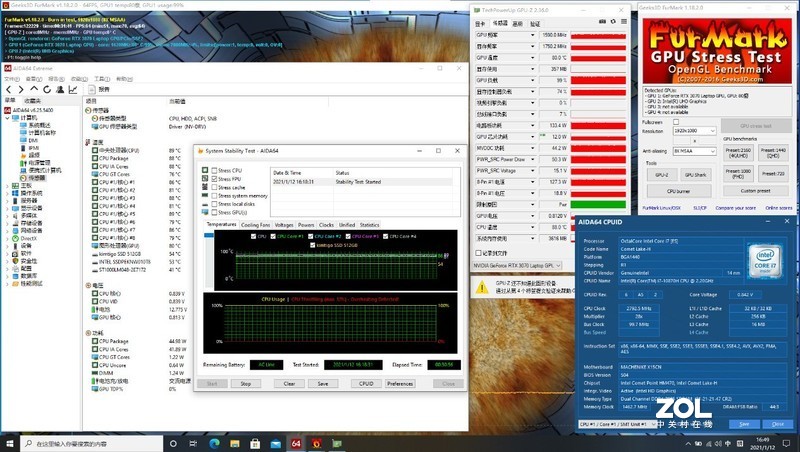Click the Custom preset button in FurMark
The height and width of the screenshot is (452, 800).
pos(756,191)
